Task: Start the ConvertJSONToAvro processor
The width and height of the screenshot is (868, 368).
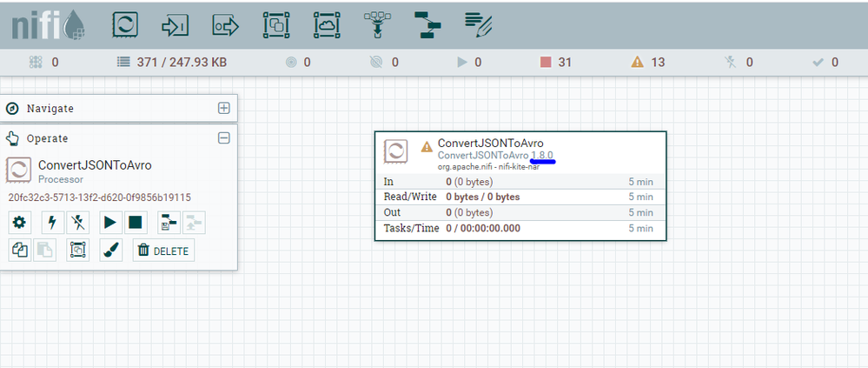Action: (x=109, y=222)
